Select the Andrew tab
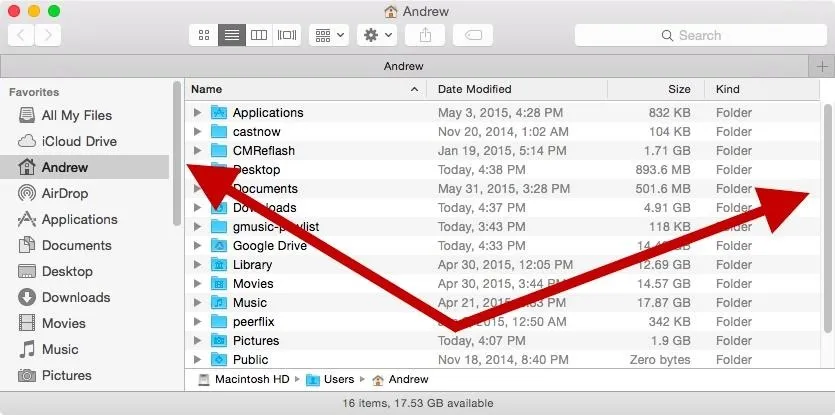 coord(404,67)
